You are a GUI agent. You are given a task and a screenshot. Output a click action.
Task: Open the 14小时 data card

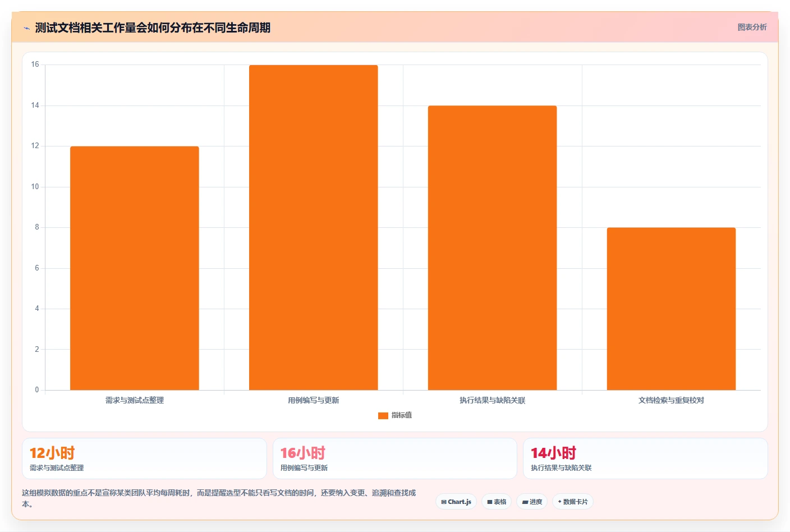[645, 458]
